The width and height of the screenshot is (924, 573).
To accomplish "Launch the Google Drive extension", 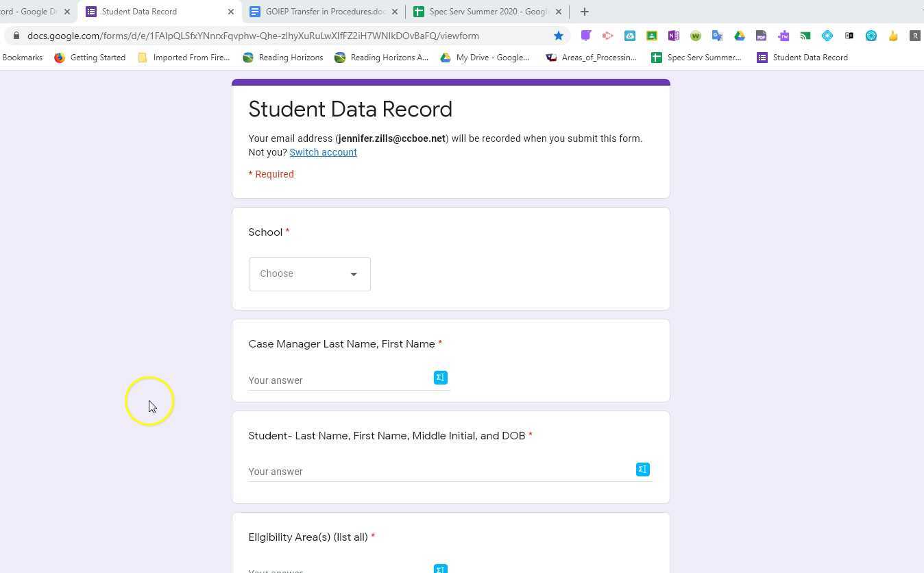I will click(x=740, y=36).
